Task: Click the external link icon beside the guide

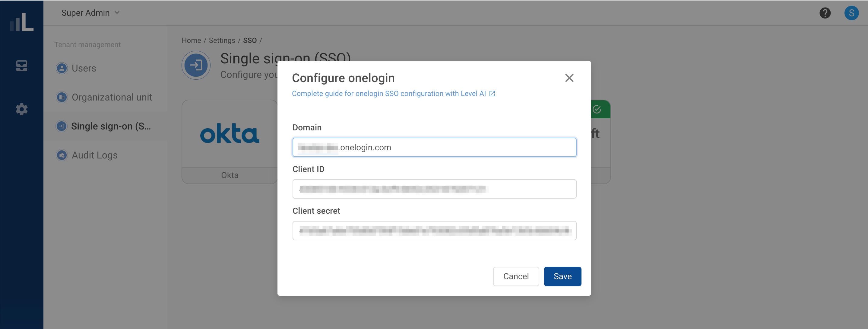Action: (x=492, y=93)
